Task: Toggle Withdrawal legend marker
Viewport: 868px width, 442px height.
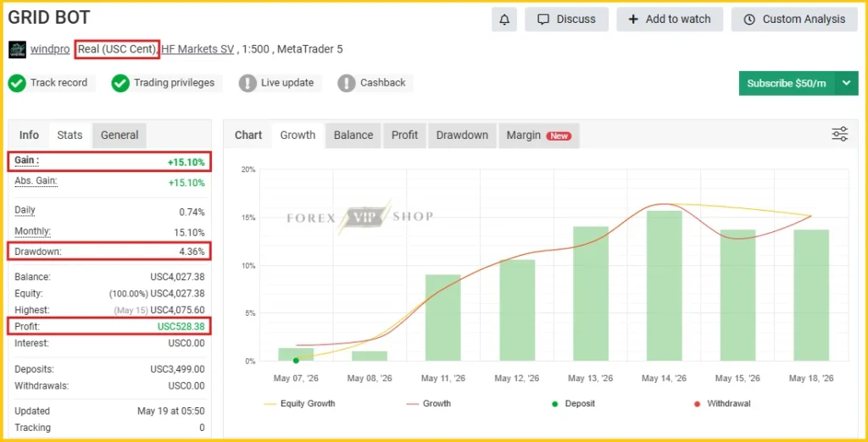Action: (x=722, y=404)
